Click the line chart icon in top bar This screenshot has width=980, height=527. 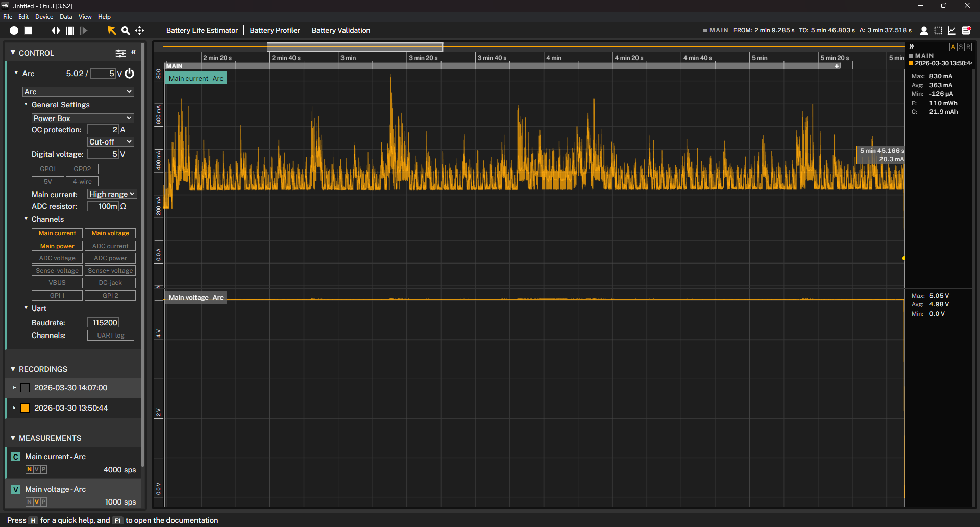(x=952, y=31)
